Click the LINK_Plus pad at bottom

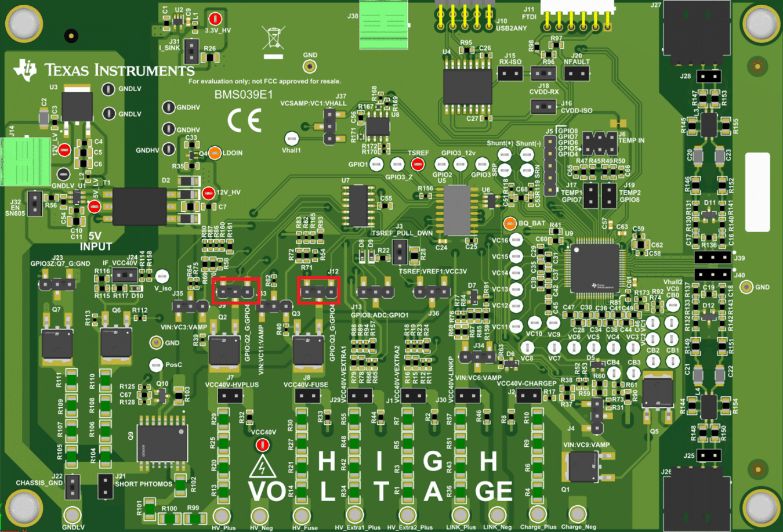460,515
